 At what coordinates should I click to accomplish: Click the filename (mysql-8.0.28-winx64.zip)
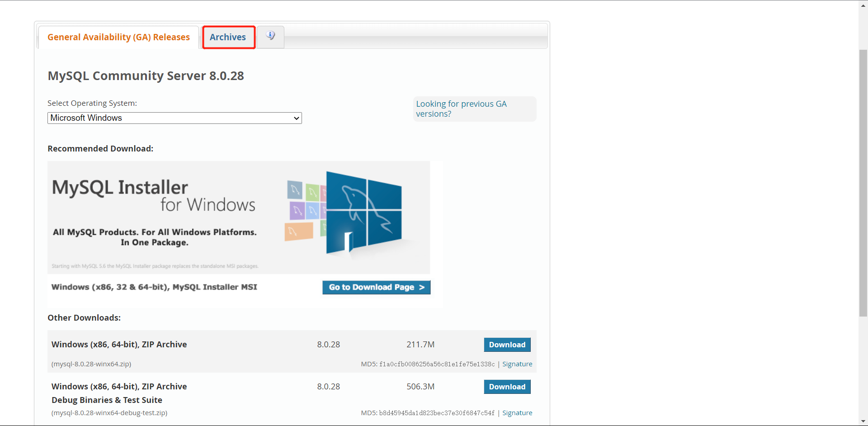(91, 364)
